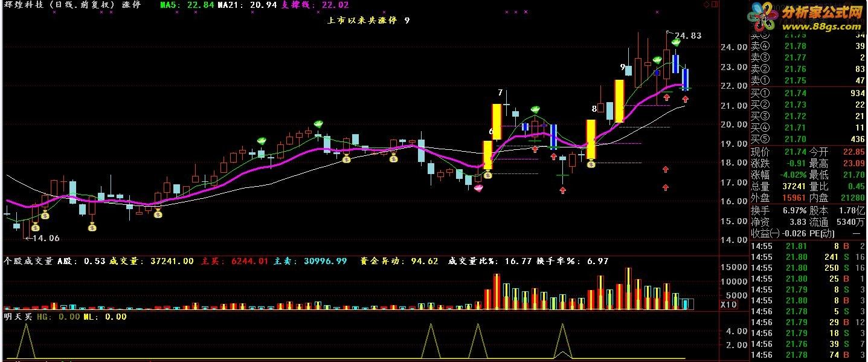Viewport: 868px width, 362px height.
Task: Select the 卖② 21.76 order row
Action: click(x=808, y=69)
